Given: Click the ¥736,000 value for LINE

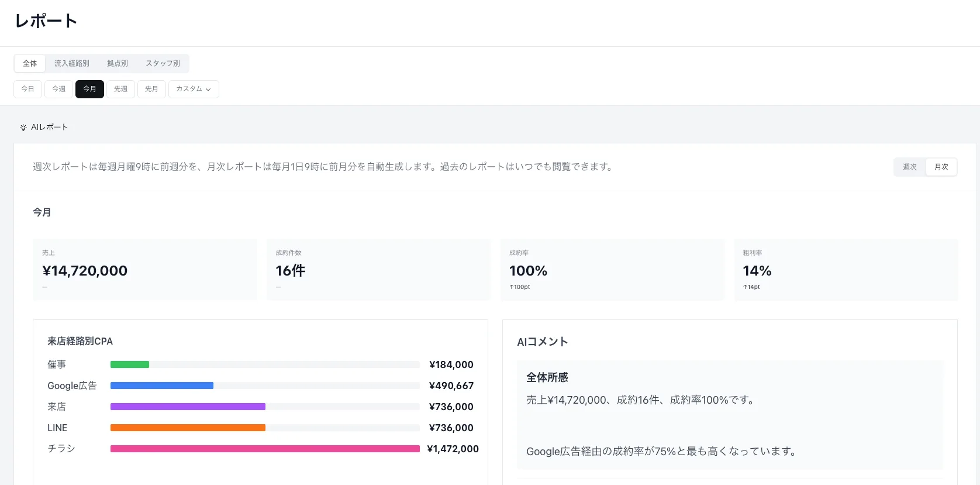Looking at the screenshot, I should coord(451,428).
